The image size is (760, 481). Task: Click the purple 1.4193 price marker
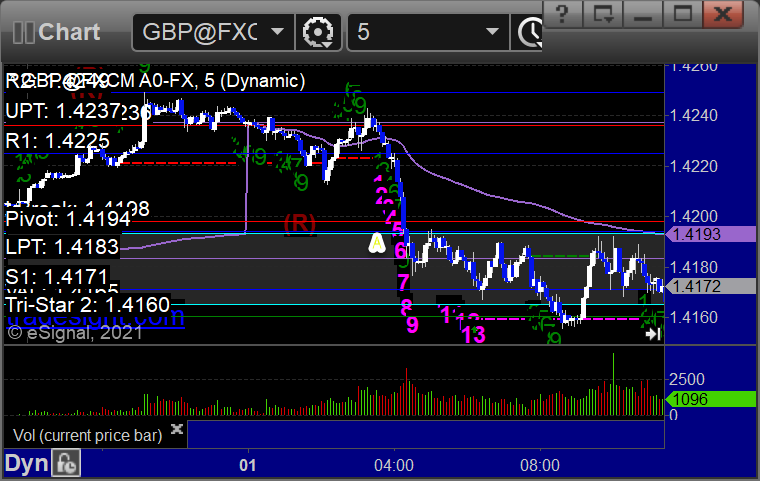point(711,235)
